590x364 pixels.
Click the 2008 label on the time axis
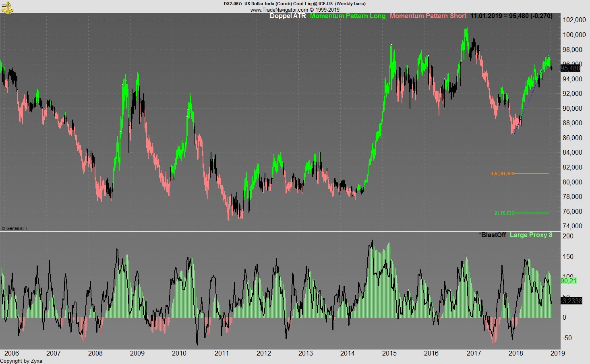[x=95, y=353]
